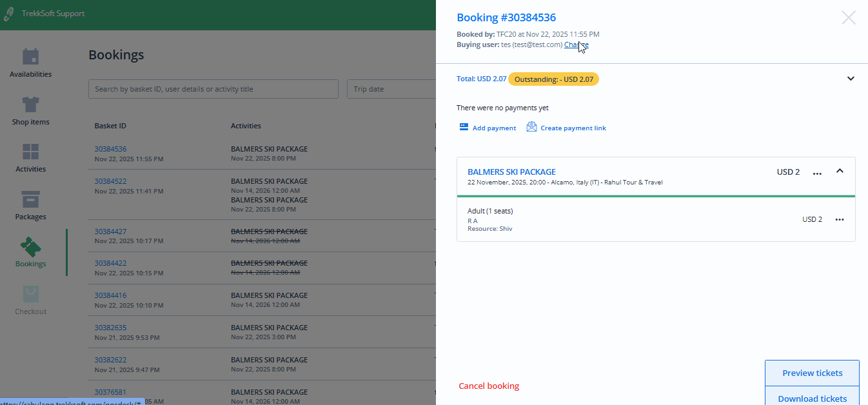Select the Bookings sidebar icon
868x405 pixels.
[x=30, y=252]
